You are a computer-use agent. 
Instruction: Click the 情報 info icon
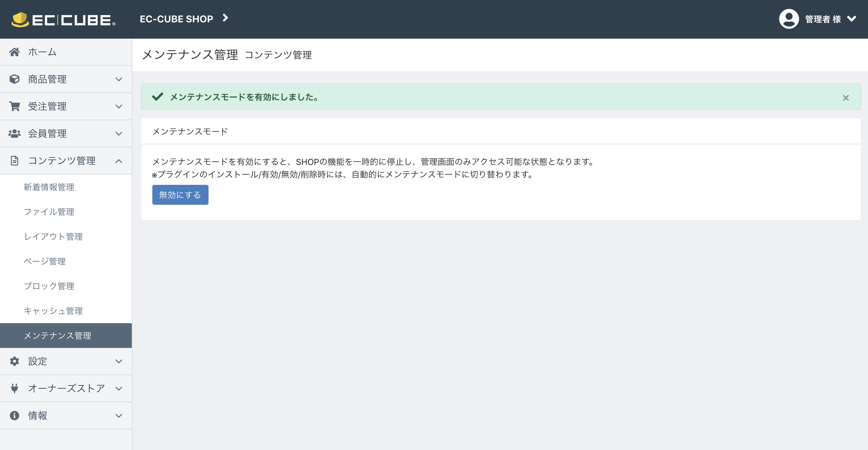click(15, 416)
